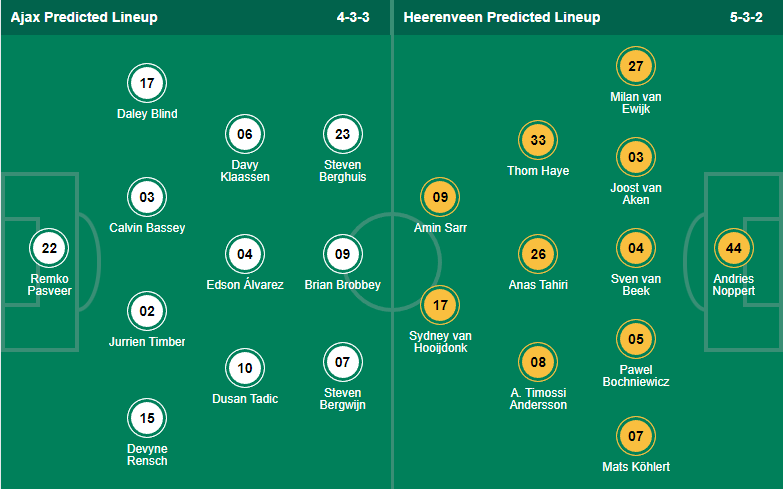Click Remko Pasveer's number 22 badge
Screen dimensions: 783x489
point(49,248)
